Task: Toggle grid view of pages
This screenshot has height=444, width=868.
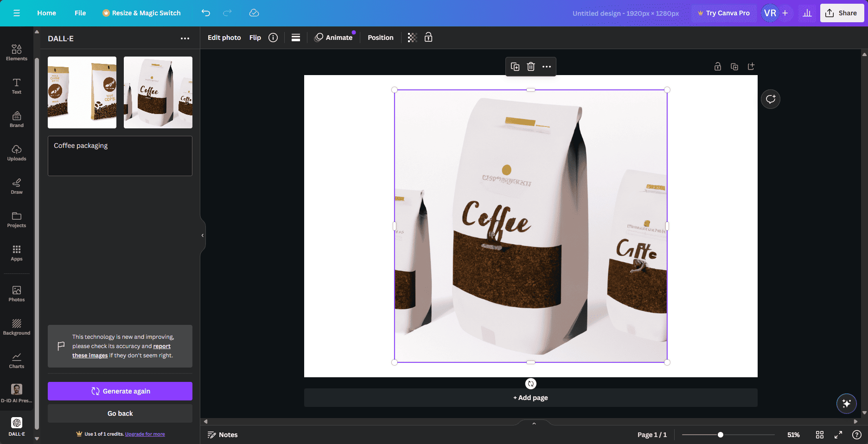Action: tap(820, 435)
